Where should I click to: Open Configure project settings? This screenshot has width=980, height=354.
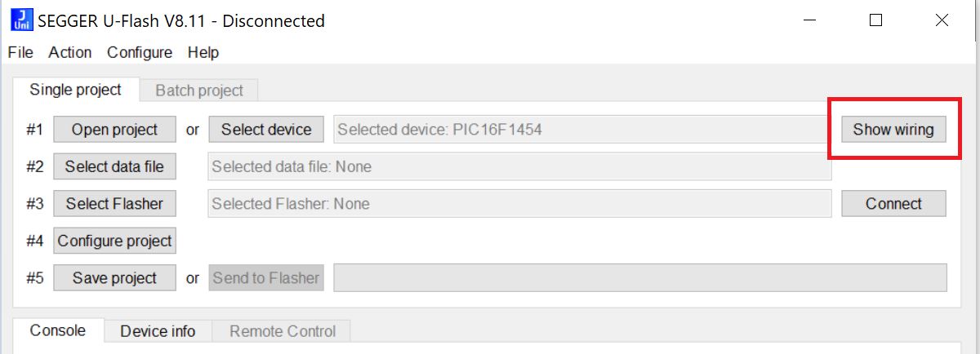(114, 241)
